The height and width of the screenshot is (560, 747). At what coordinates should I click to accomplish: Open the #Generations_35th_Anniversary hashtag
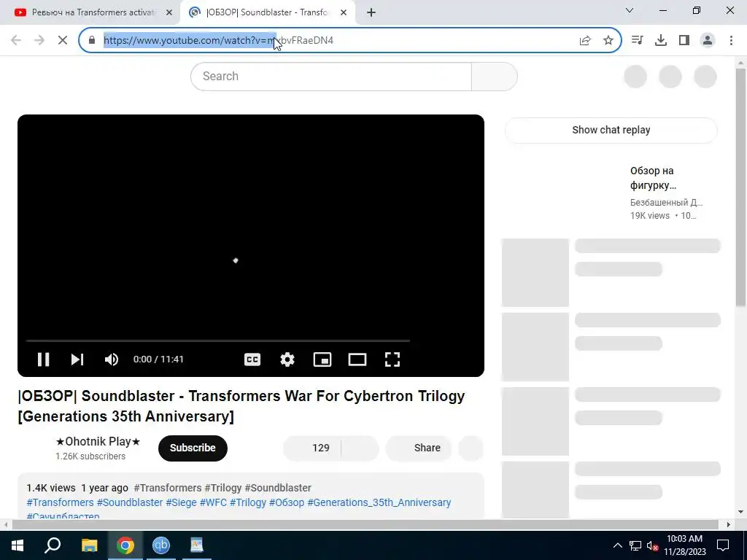click(379, 502)
